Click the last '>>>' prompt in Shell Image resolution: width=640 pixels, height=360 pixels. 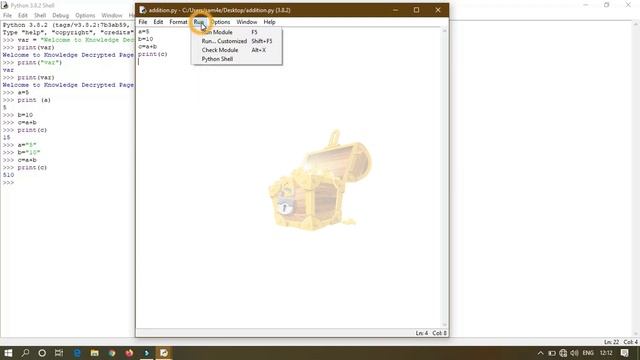(8, 182)
